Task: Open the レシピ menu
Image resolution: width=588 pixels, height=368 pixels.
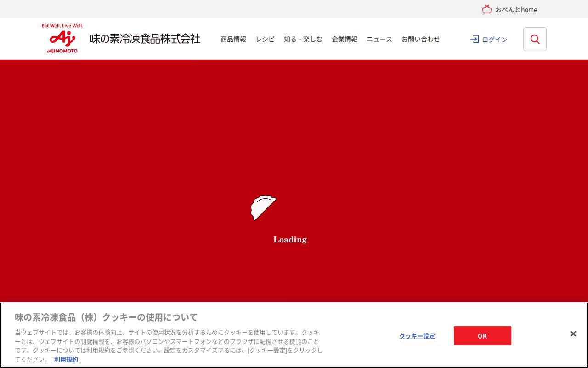Action: (x=265, y=39)
